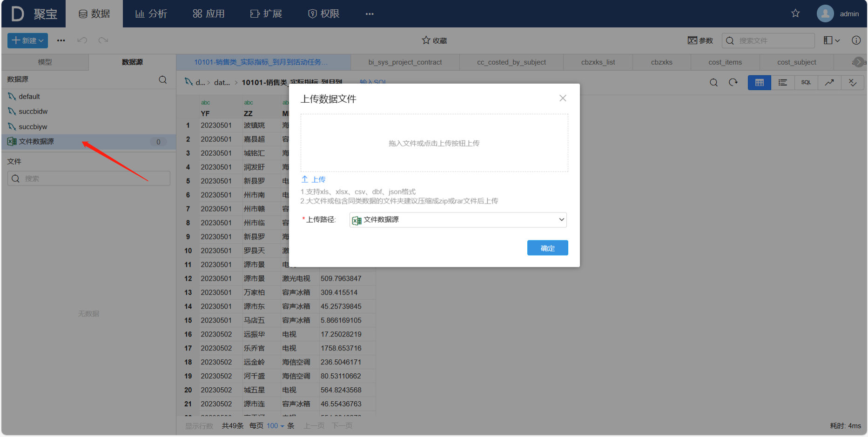Select the 文件数据源 entry in sidebar

(x=88, y=142)
